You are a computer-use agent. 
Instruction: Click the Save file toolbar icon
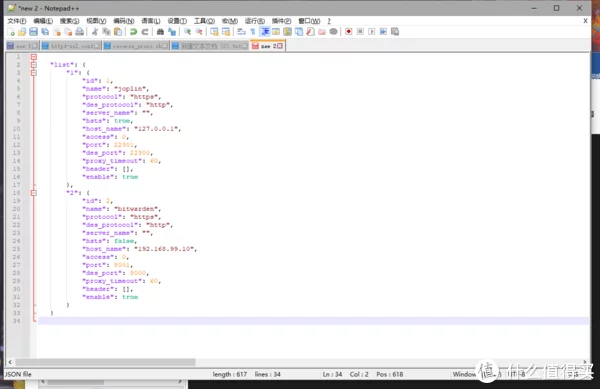click(x=33, y=32)
